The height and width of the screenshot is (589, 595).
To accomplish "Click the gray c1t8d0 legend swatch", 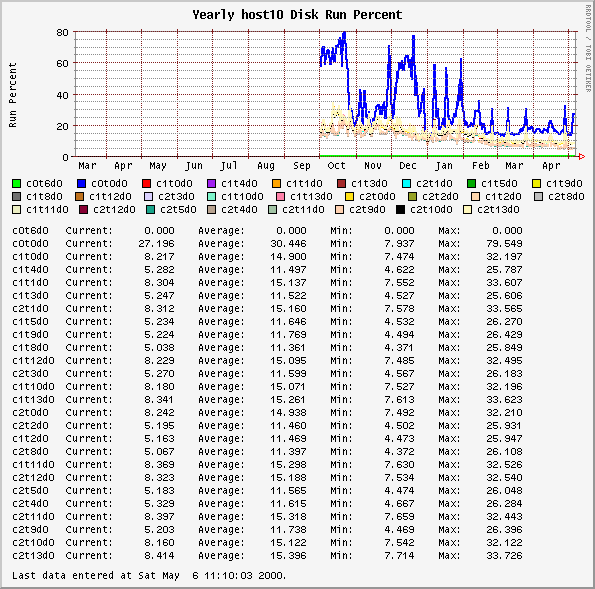I will tap(16, 197).
